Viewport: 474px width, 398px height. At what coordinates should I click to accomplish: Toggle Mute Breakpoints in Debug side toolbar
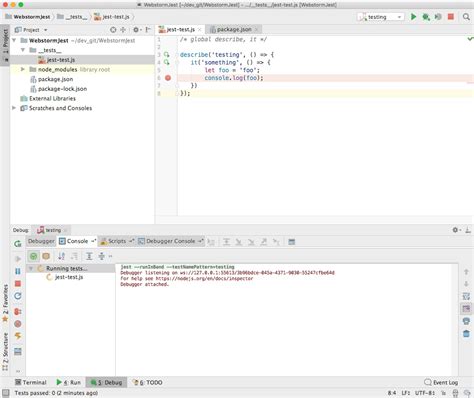[x=18, y=324]
